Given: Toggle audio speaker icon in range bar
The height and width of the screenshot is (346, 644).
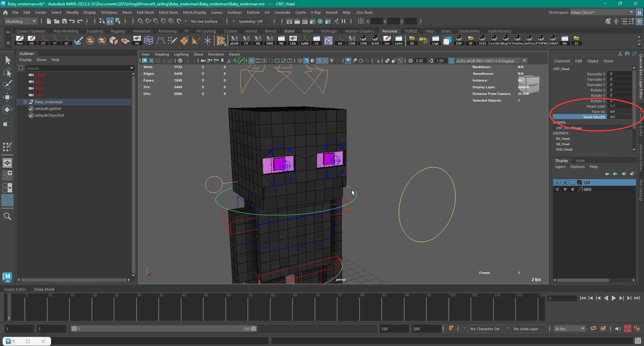Looking at the screenshot, I should (x=618, y=329).
